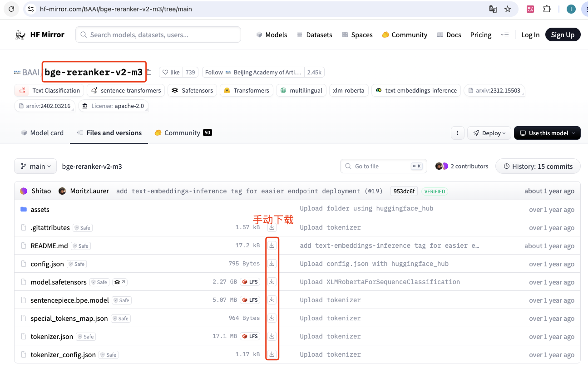Open Datasets in the top navigation
The height and width of the screenshot is (368, 588).
(x=314, y=34)
